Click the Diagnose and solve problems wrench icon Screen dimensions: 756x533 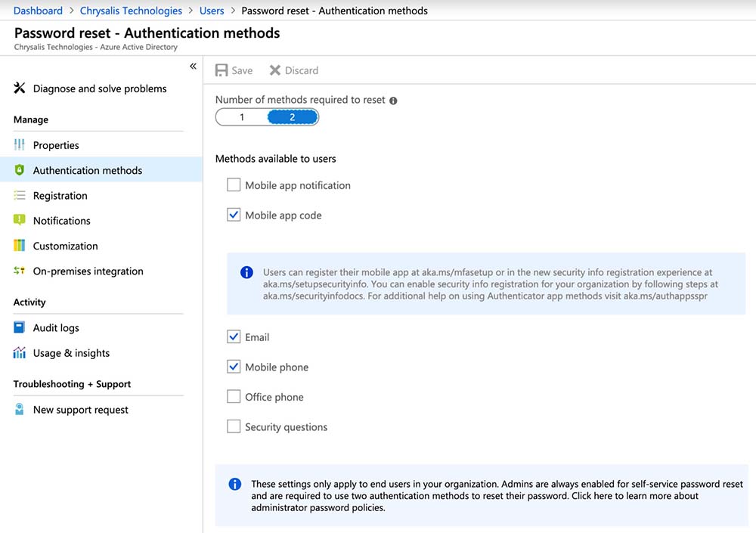[20, 88]
